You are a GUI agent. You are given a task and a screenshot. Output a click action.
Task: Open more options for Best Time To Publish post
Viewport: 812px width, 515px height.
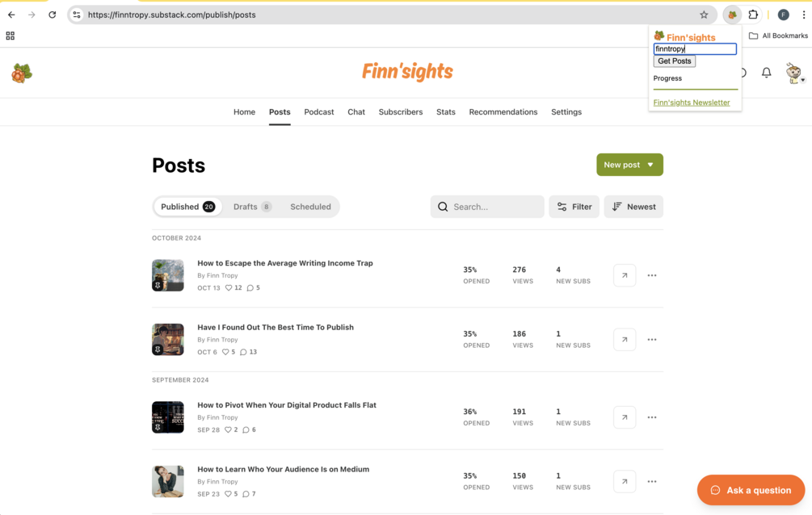point(652,340)
